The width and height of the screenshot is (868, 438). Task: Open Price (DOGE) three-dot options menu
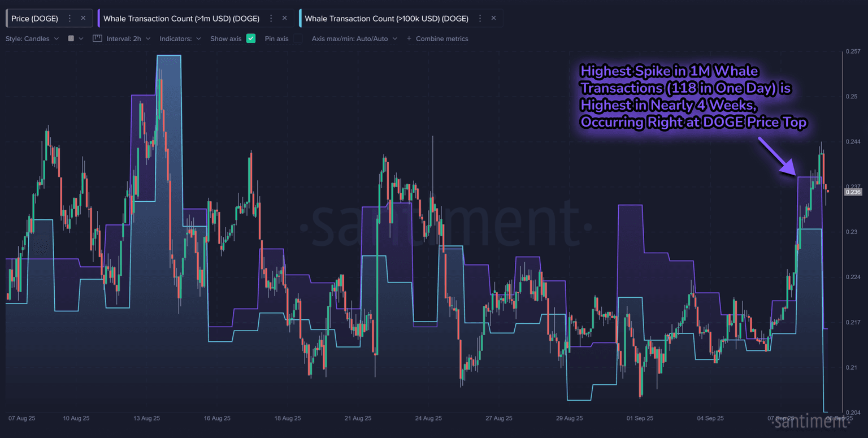[x=70, y=19]
